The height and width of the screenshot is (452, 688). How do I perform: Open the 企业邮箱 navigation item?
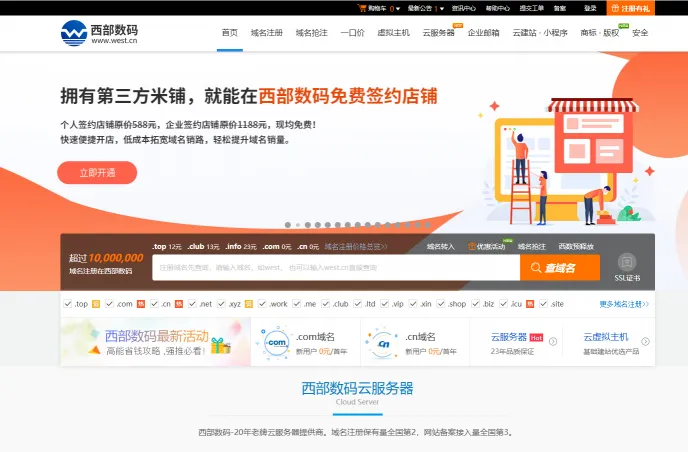coord(484,33)
